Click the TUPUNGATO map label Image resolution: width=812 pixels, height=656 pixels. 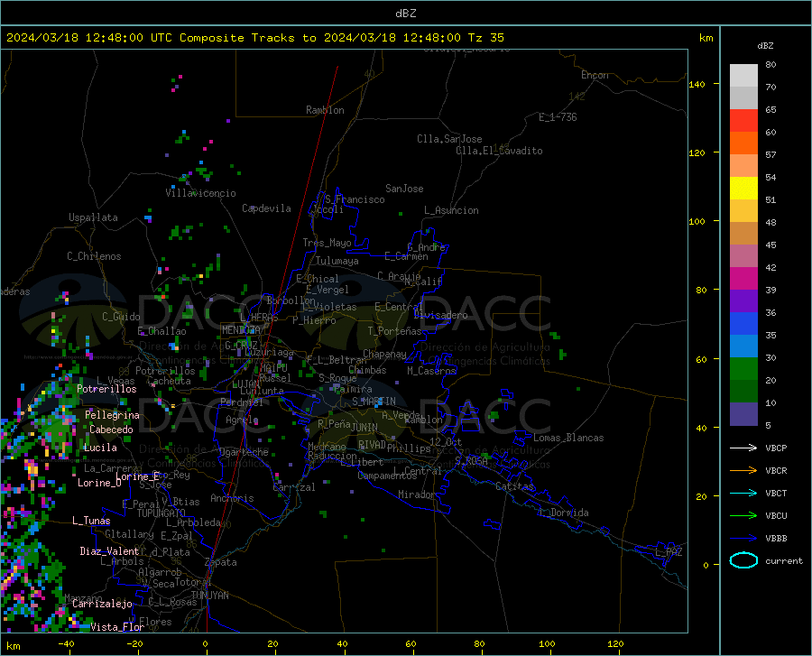pos(161,513)
